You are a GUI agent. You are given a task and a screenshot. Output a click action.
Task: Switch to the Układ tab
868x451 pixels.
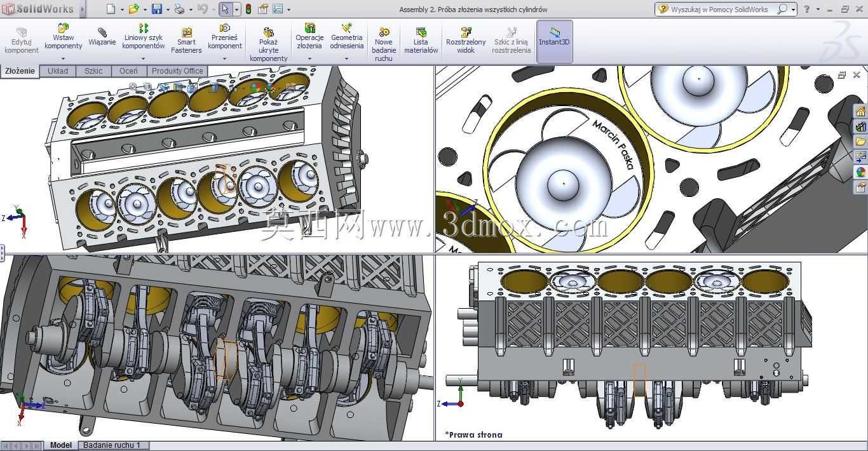click(x=58, y=71)
